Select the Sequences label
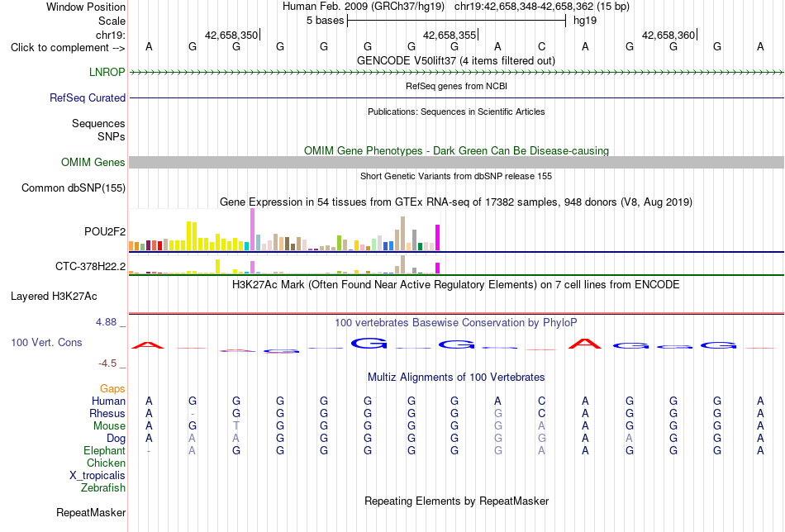Screen dimensions: 785x532 click(x=98, y=124)
